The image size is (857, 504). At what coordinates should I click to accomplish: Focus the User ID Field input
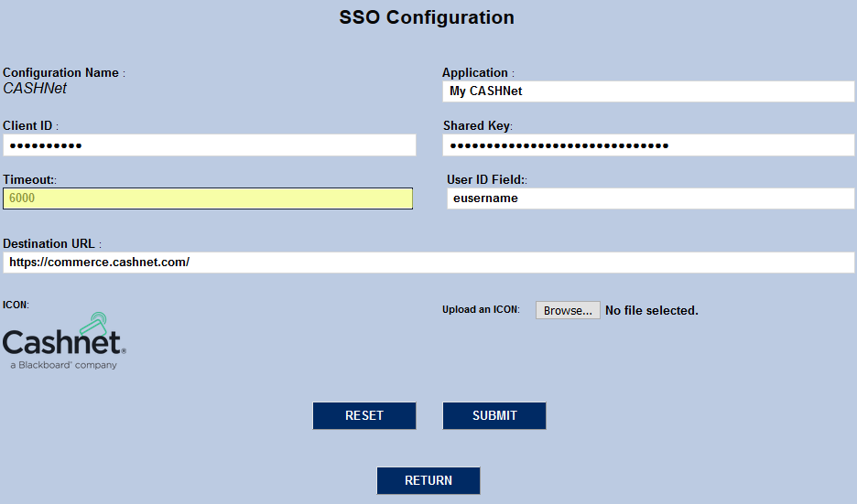(x=650, y=198)
